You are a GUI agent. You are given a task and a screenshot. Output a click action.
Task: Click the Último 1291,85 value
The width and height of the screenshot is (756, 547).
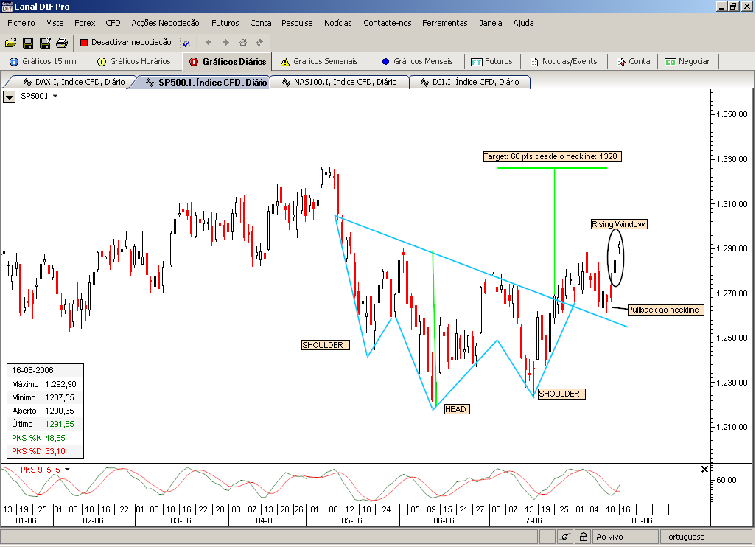click(x=59, y=424)
